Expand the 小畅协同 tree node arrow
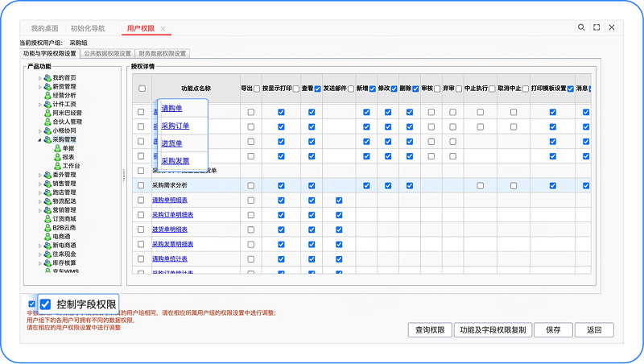Viewport: 644px width, 364px height. [39, 131]
